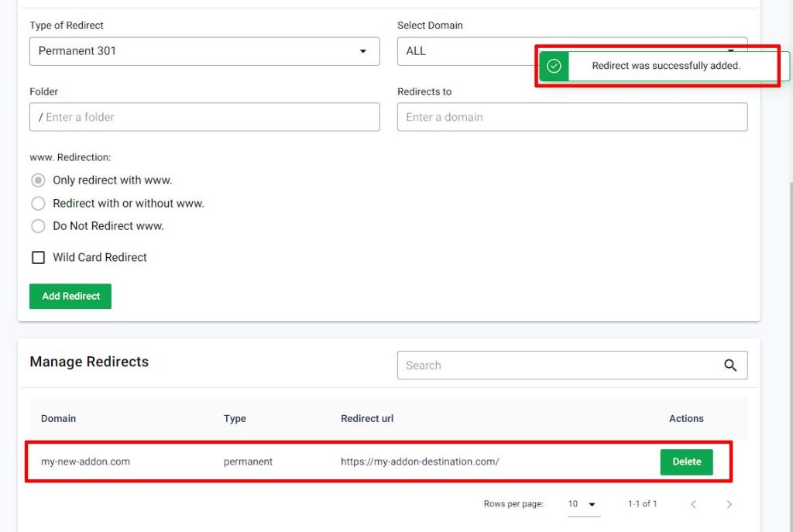Enable the Wild Card Redirect checkbox
The height and width of the screenshot is (532, 793).
tap(38, 257)
